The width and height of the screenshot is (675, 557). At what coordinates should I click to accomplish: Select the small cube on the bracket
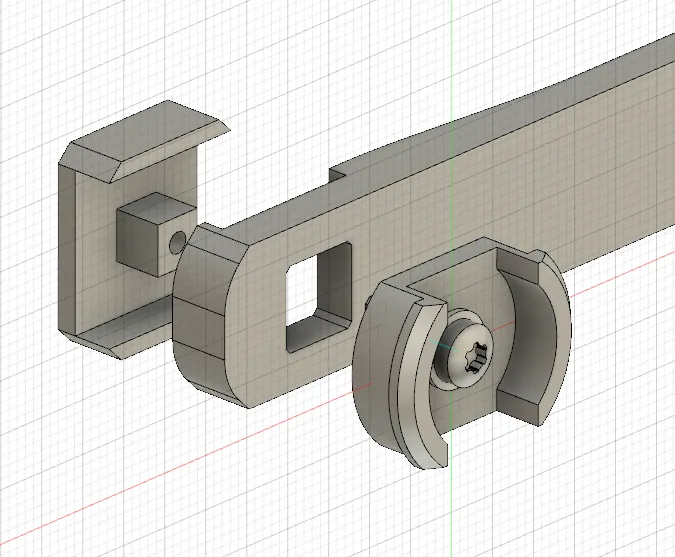click(x=157, y=234)
